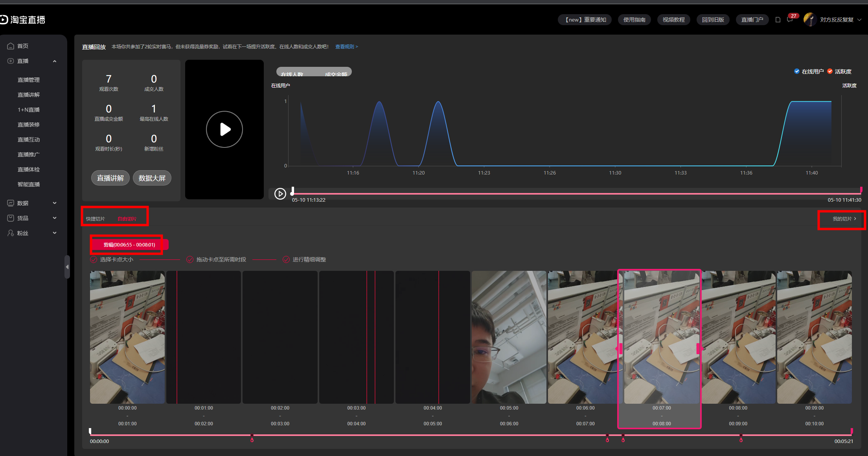Click the 数据大屏 button
The width and height of the screenshot is (868, 456).
point(152,178)
